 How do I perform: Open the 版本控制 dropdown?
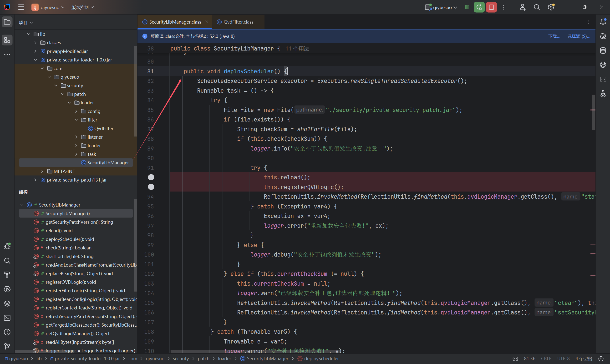click(82, 7)
